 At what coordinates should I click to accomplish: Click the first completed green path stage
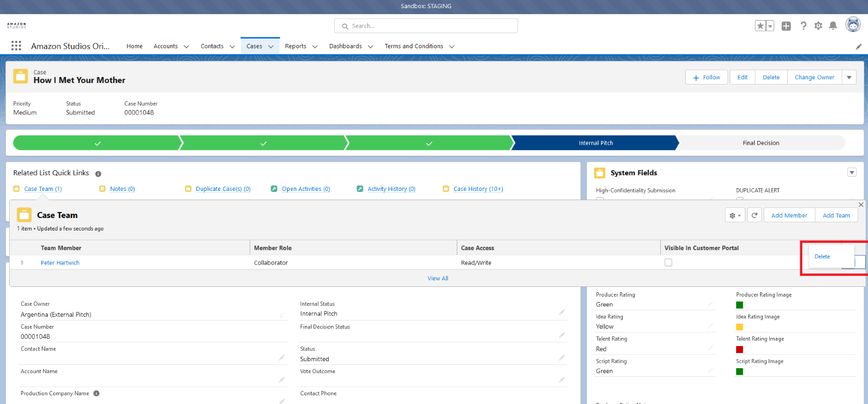click(x=98, y=143)
